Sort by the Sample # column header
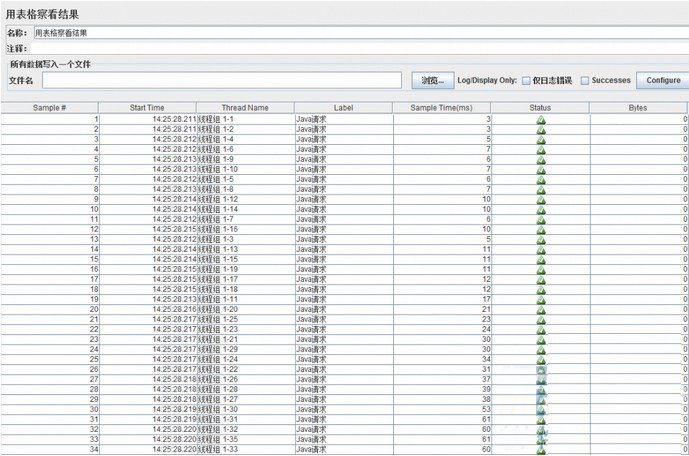Image resolution: width=689 pixels, height=456 pixels. 49,107
